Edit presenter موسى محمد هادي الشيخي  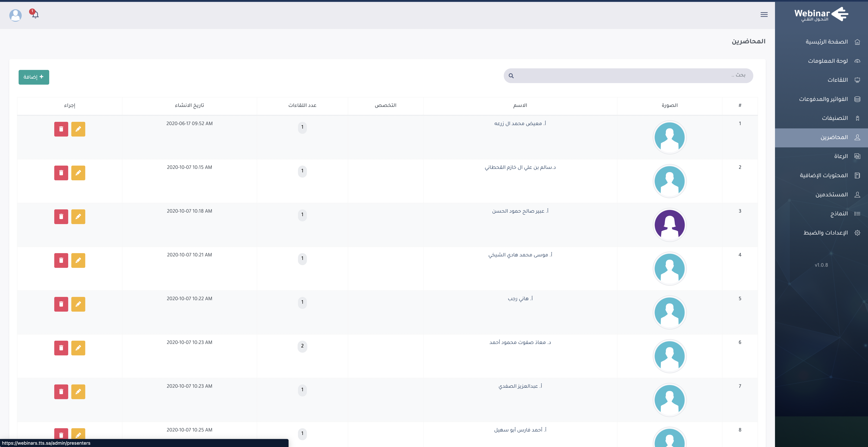[78, 260]
